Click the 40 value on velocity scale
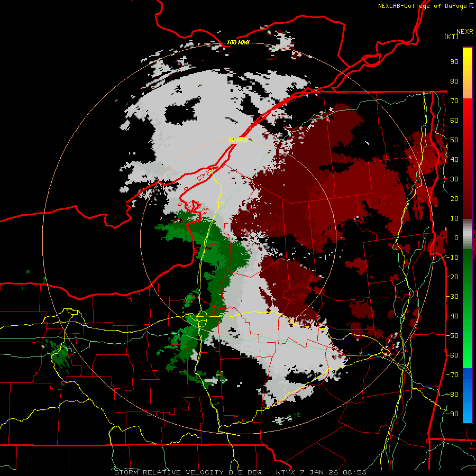The height and width of the screenshot is (476, 476). tap(454, 160)
